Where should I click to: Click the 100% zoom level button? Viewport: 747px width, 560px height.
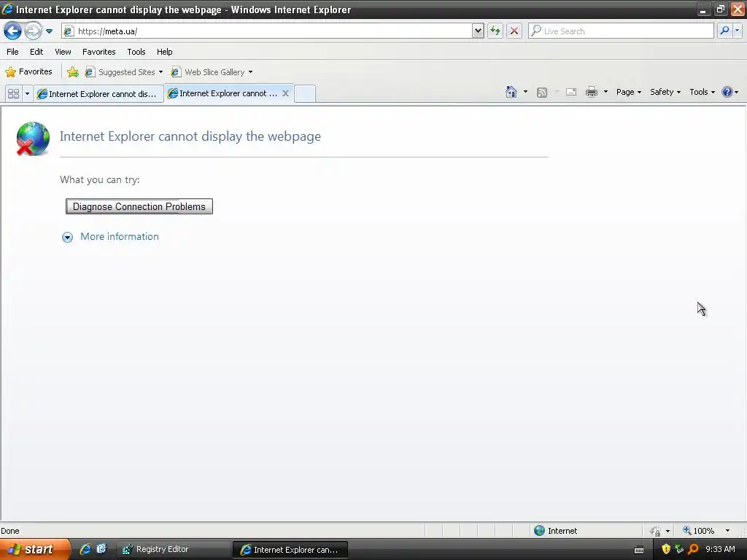click(x=699, y=531)
